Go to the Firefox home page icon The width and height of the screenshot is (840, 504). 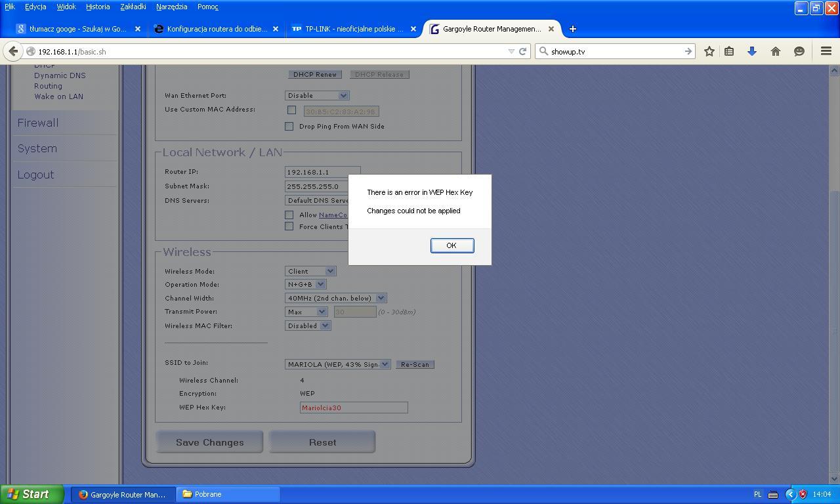[x=776, y=51]
